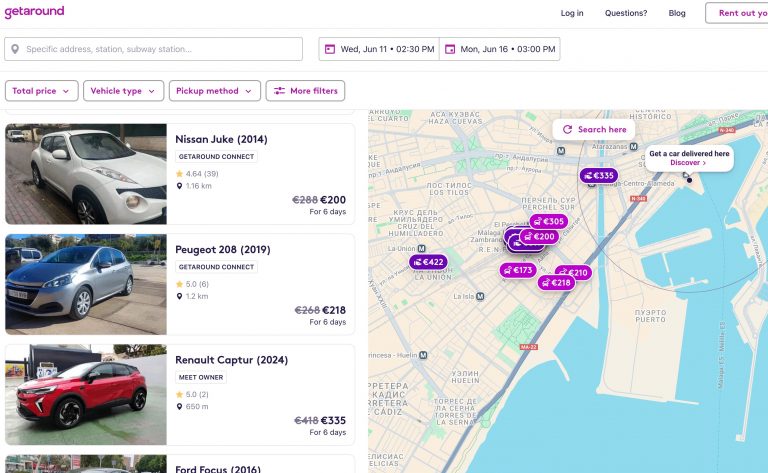768x473 pixels.
Task: Open the end date Mon, Jun 16 picker
Action: pos(500,49)
